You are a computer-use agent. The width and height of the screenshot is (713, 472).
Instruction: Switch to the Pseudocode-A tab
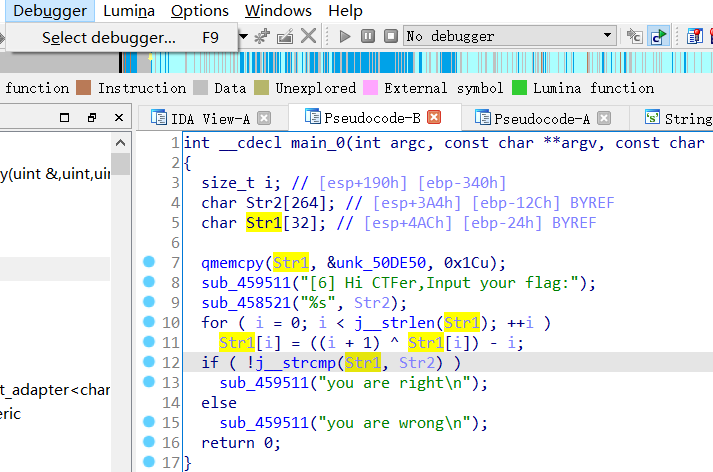[x=541, y=118]
